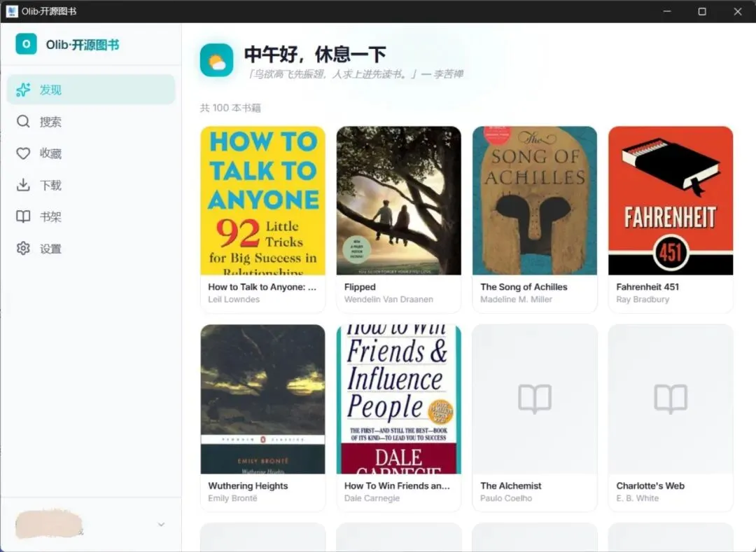This screenshot has width=756, height=552.
Task: Click the title "How to Talk to Anyone: ..."
Action: [x=262, y=287]
